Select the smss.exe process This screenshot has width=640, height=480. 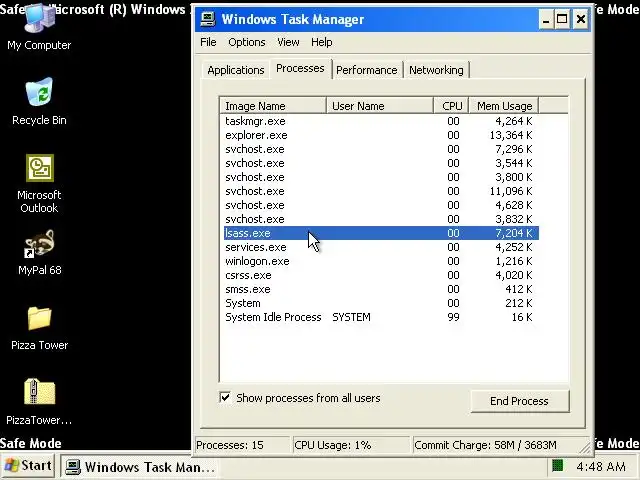pos(381,289)
